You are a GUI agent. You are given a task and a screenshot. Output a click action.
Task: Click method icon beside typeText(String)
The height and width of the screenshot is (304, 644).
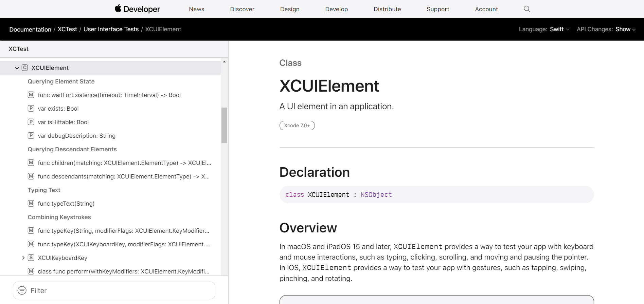31,203
